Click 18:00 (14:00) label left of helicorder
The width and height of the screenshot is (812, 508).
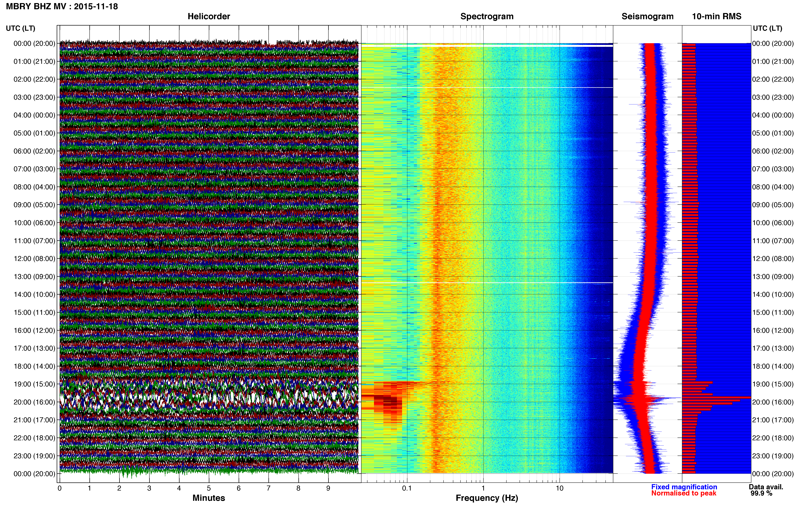coord(34,366)
